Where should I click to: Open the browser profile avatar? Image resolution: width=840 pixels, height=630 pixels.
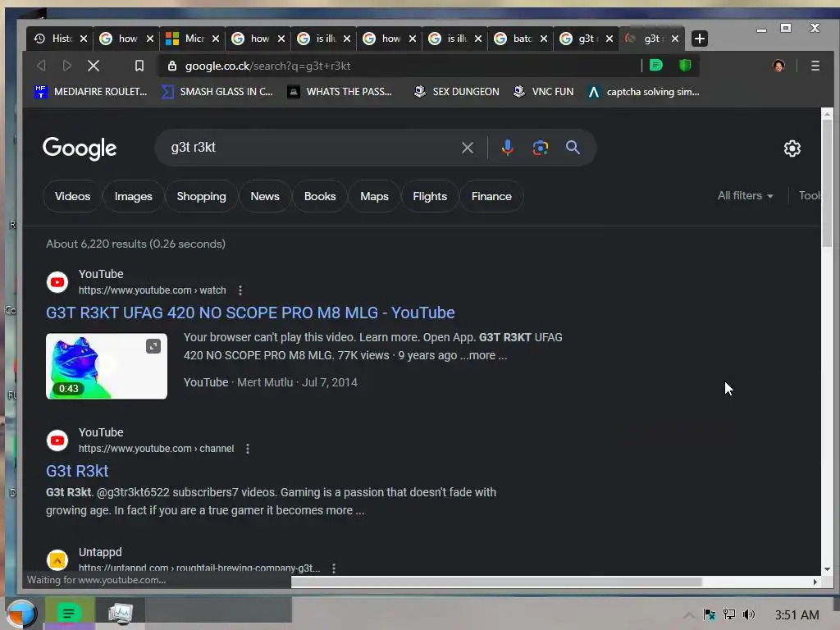(x=778, y=66)
